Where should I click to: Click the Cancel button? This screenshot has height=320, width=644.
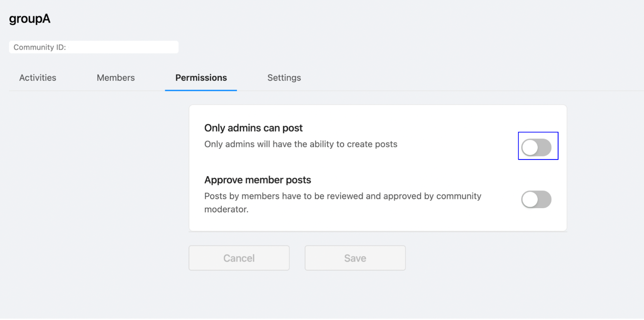pyautogui.click(x=239, y=258)
